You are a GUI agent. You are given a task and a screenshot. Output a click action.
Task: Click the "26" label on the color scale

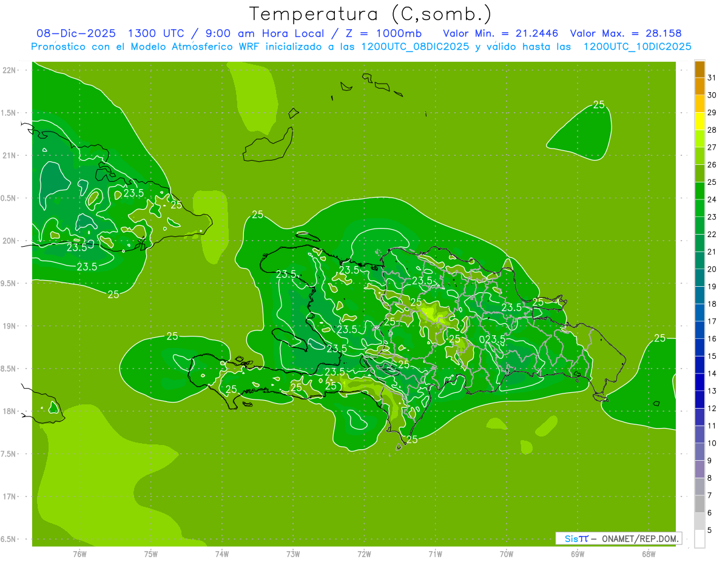pos(712,165)
